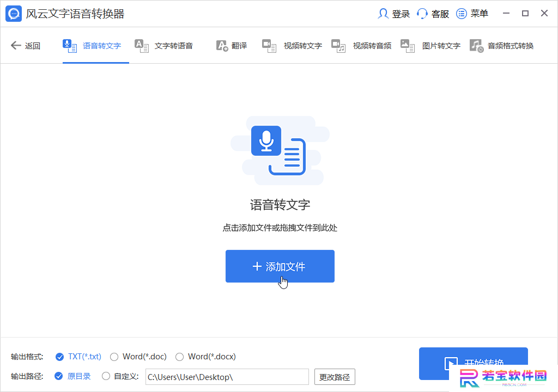
Task: Click the audio format conversion icon
Action: point(476,46)
